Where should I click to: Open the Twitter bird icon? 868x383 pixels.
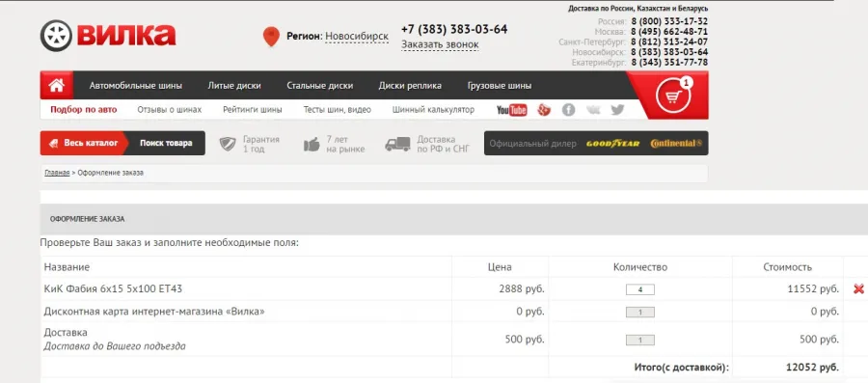(x=617, y=110)
